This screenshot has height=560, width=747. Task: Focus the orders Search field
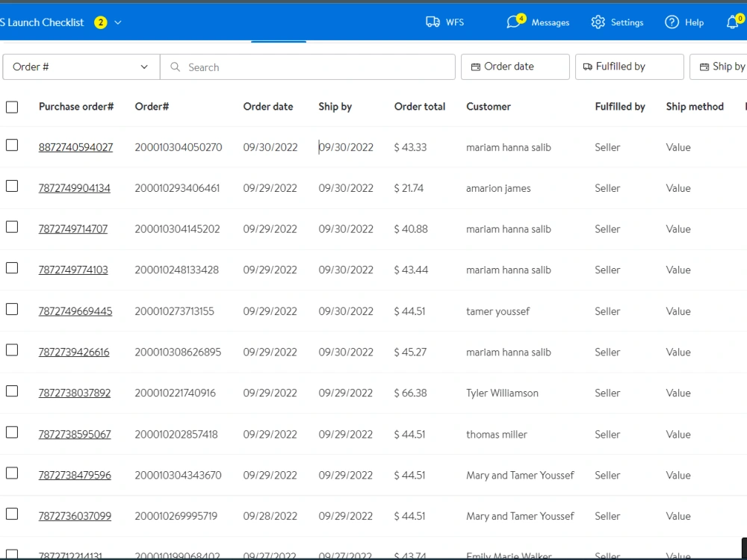point(308,66)
